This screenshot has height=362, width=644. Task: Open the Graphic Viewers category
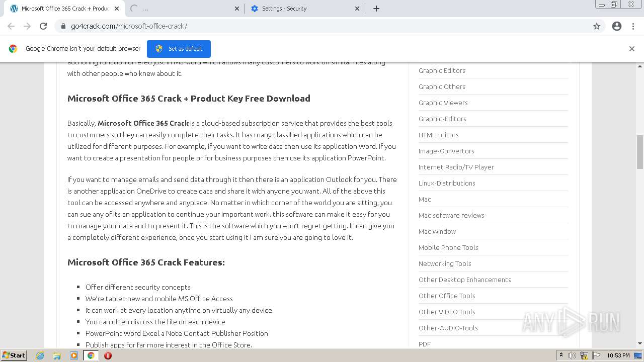(443, 103)
